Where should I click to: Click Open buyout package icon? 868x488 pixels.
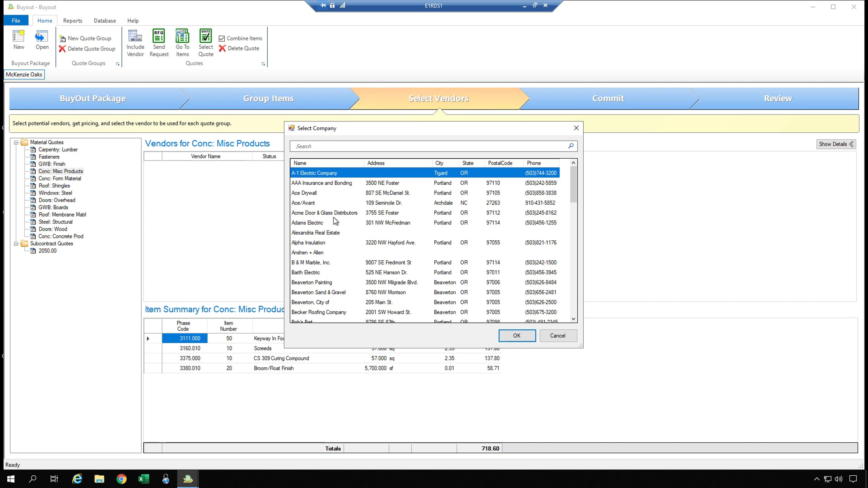(x=42, y=37)
